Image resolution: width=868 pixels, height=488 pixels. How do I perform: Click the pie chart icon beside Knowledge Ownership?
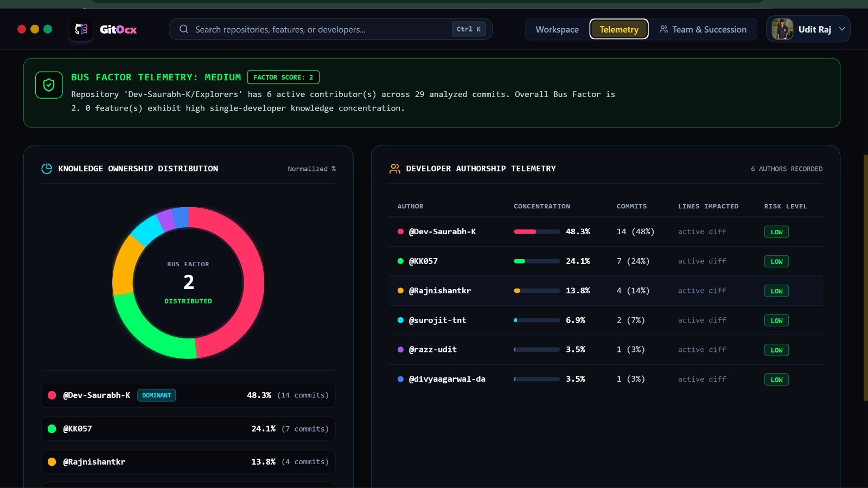pyautogui.click(x=47, y=169)
